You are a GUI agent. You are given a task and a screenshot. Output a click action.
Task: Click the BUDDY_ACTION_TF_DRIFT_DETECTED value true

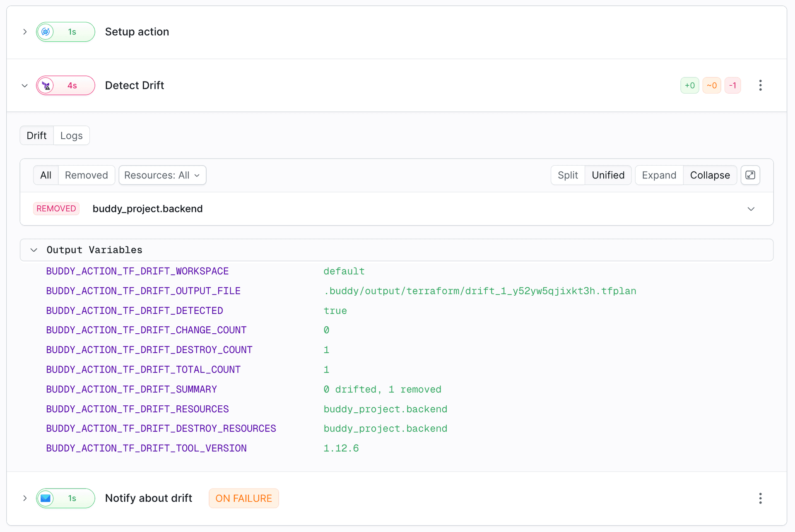coord(335,311)
